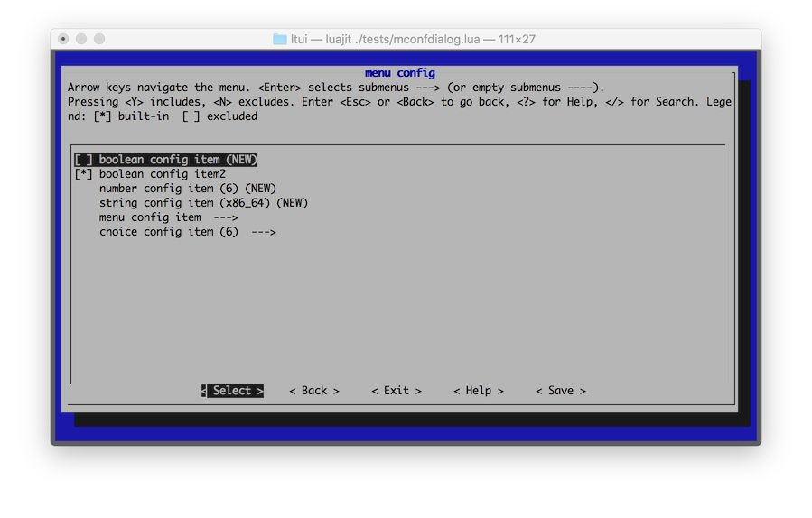Save configuration with the < Save > button
This screenshot has height=518, width=812.
pos(561,391)
